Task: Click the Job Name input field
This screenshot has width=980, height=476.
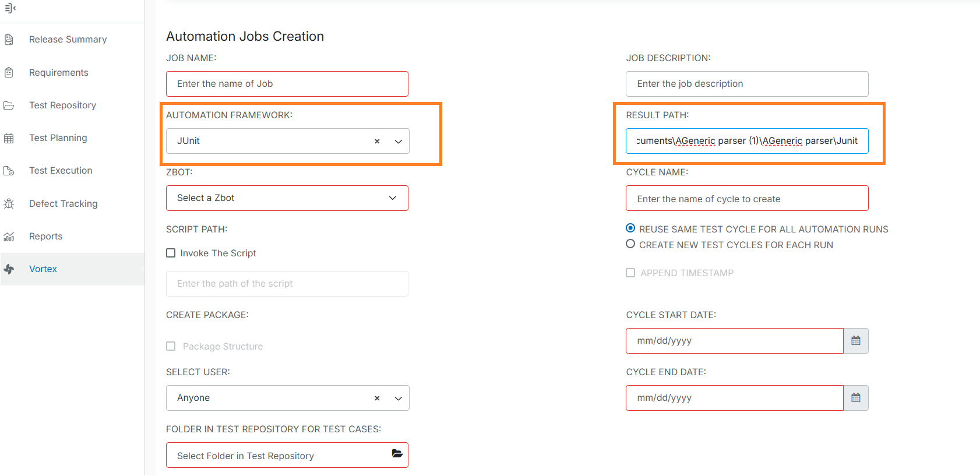Action: 287,84
